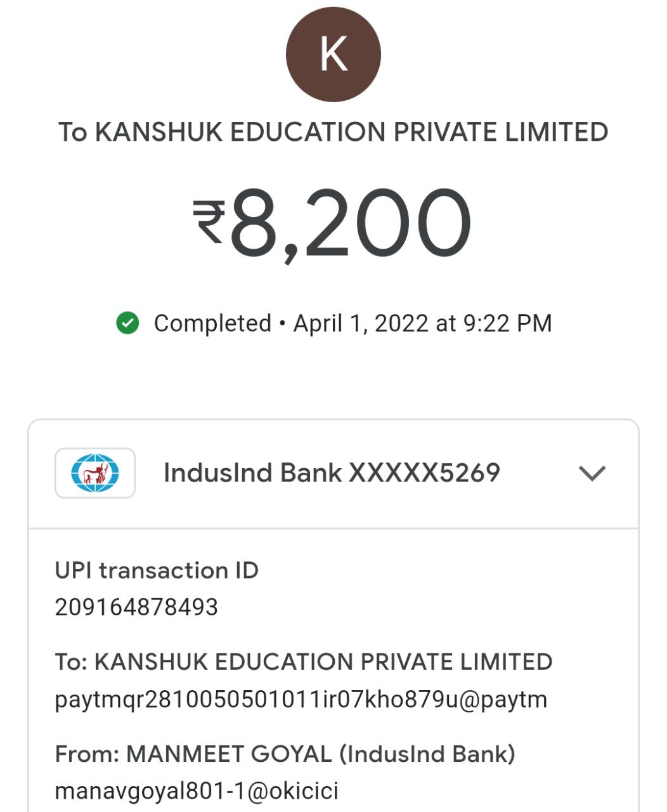Tap sender name MANMEET GOYAL

229,754
